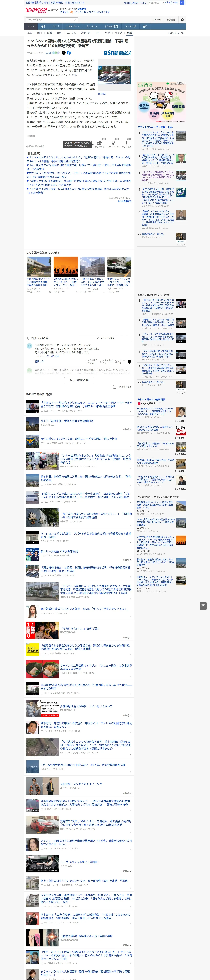Open the スポーツ category

[86, 33]
